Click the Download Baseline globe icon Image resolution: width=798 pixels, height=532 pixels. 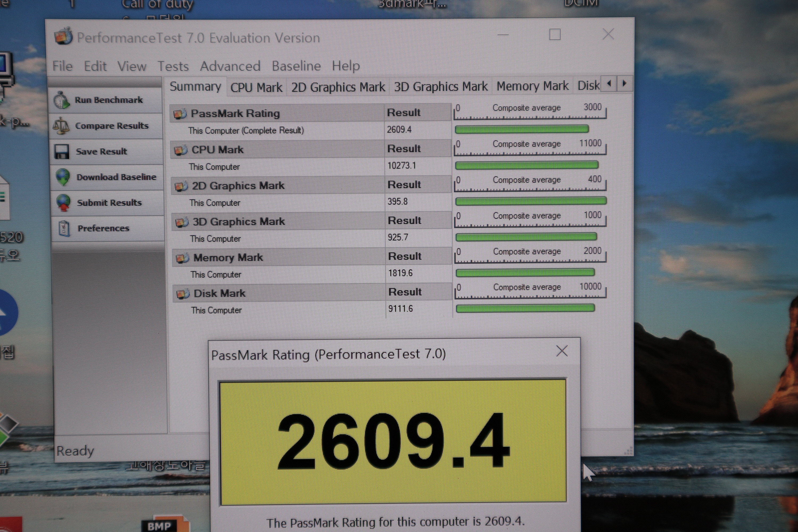tap(63, 177)
